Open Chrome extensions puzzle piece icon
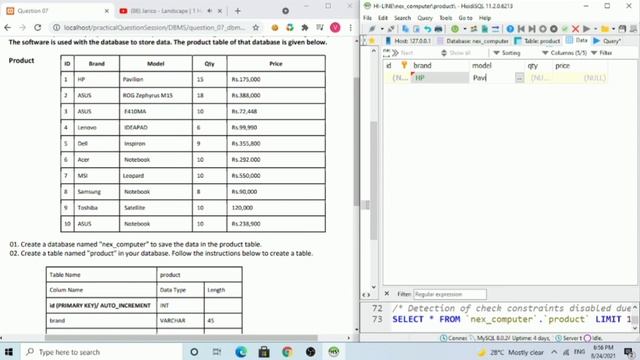This screenshot has width=640, height=360. pyautogui.click(x=304, y=27)
